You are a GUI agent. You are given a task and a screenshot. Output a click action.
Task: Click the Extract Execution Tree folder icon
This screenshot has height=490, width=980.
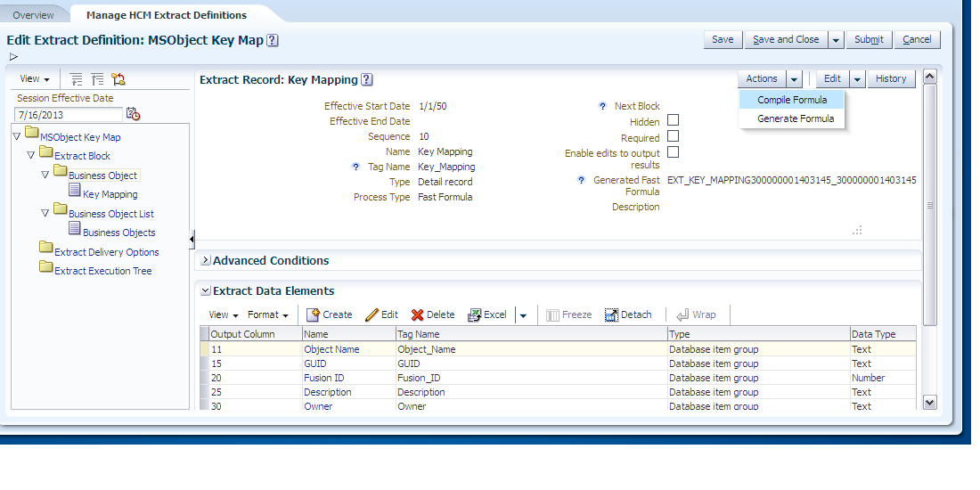point(45,266)
